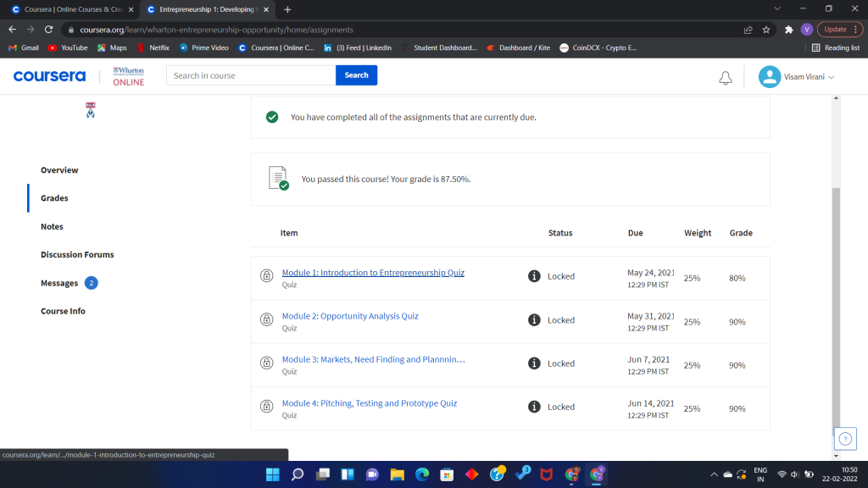This screenshot has height=488, width=868.
Task: Click the info icon beside Module 2 Locked status
Action: coord(534,319)
